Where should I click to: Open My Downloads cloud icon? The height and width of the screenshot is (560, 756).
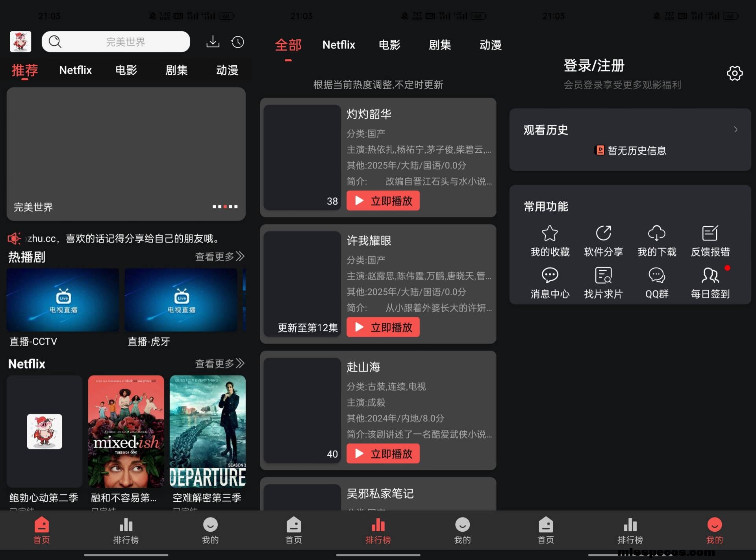point(656,234)
